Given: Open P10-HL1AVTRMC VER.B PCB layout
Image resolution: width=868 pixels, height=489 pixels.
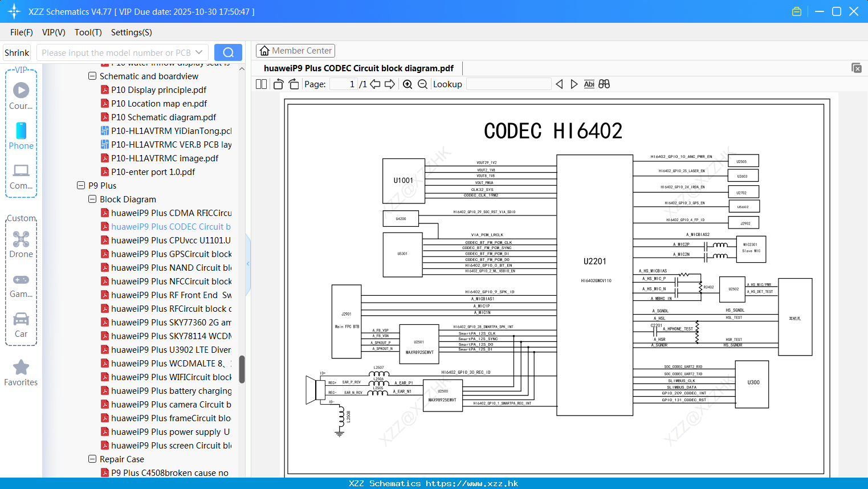Looking at the screenshot, I should pos(166,144).
